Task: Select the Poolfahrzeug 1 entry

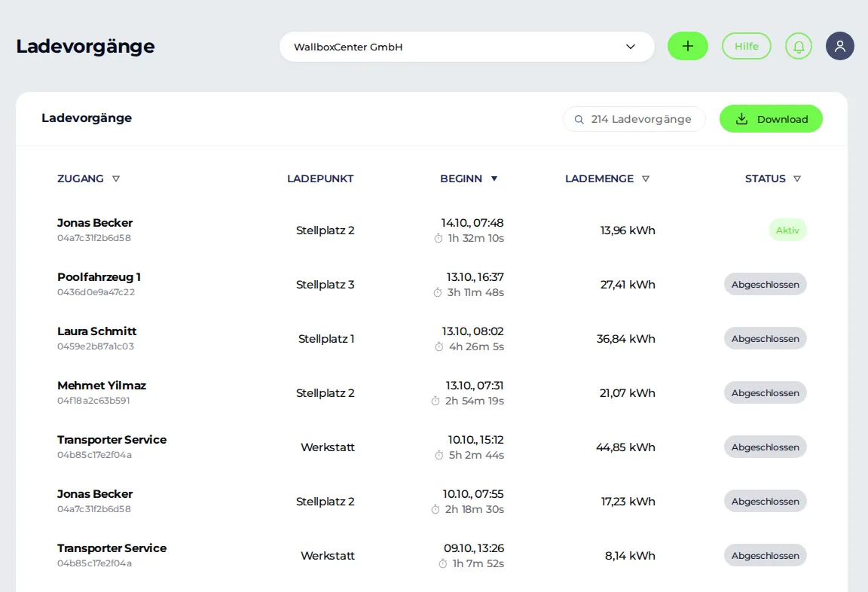Action: point(99,277)
